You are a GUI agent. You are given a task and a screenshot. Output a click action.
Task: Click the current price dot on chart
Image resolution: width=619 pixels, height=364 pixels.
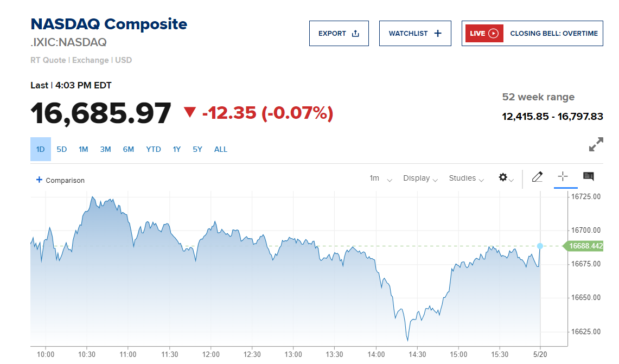[x=540, y=246]
